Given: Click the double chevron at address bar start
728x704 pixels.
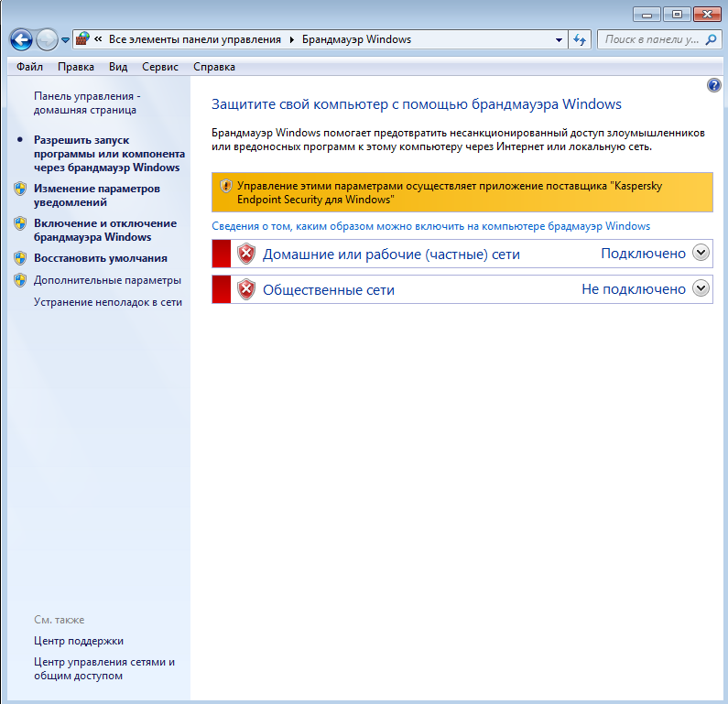Looking at the screenshot, I should coord(98,39).
